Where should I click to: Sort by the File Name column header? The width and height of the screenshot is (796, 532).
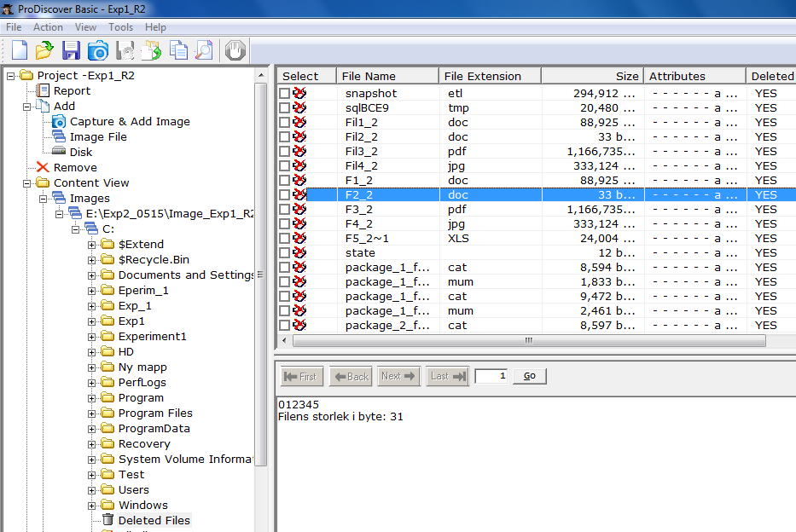pos(387,76)
